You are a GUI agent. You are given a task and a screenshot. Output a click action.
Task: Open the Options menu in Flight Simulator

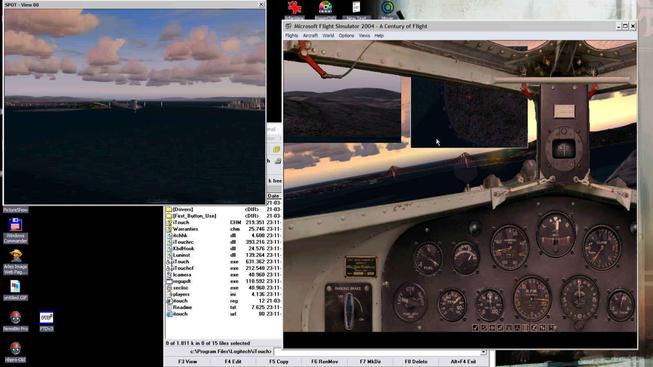click(346, 36)
